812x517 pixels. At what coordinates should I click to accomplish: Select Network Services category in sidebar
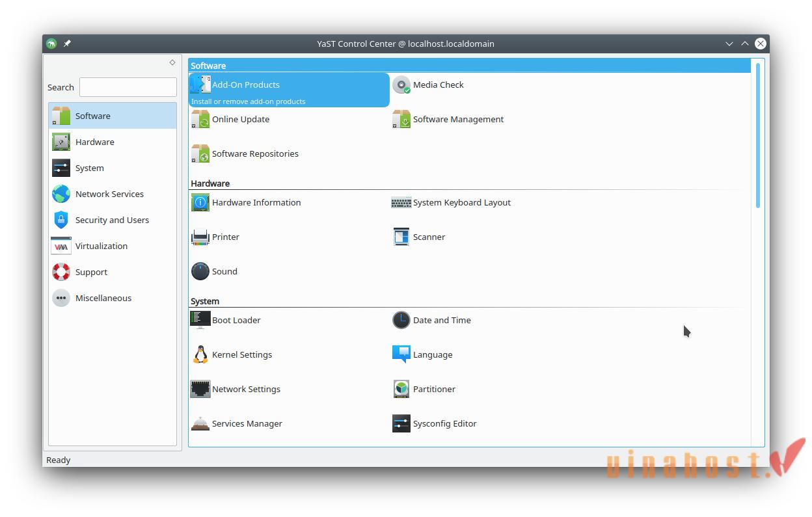click(113, 194)
